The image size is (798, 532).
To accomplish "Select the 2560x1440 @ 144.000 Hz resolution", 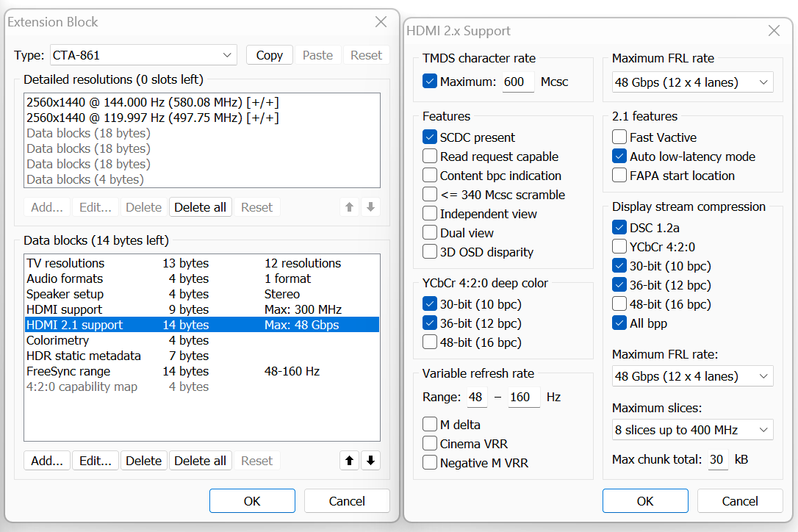I will pos(202,102).
